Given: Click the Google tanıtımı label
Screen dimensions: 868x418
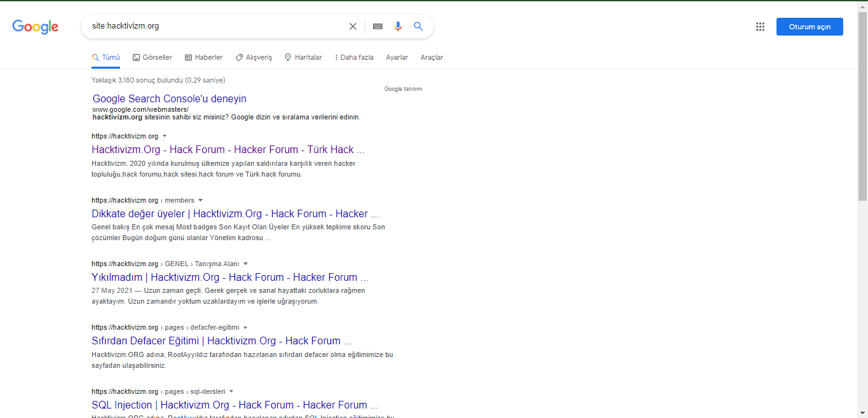Looking at the screenshot, I should pos(403,89).
